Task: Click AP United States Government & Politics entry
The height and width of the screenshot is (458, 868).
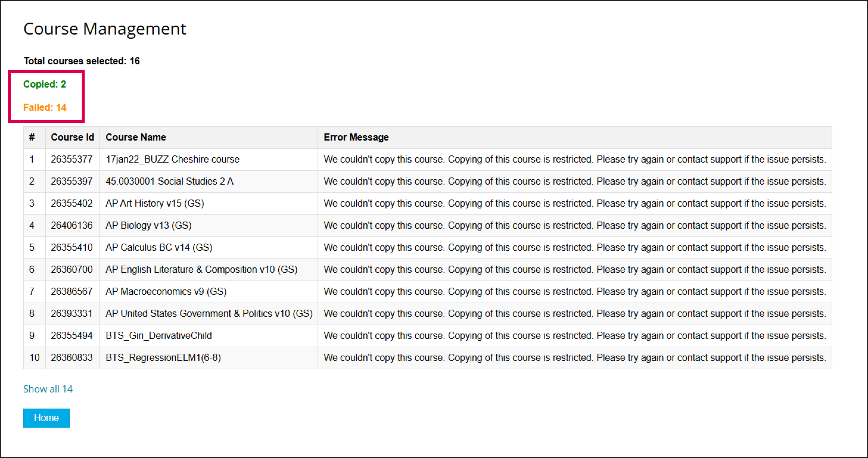Action: coord(209,314)
